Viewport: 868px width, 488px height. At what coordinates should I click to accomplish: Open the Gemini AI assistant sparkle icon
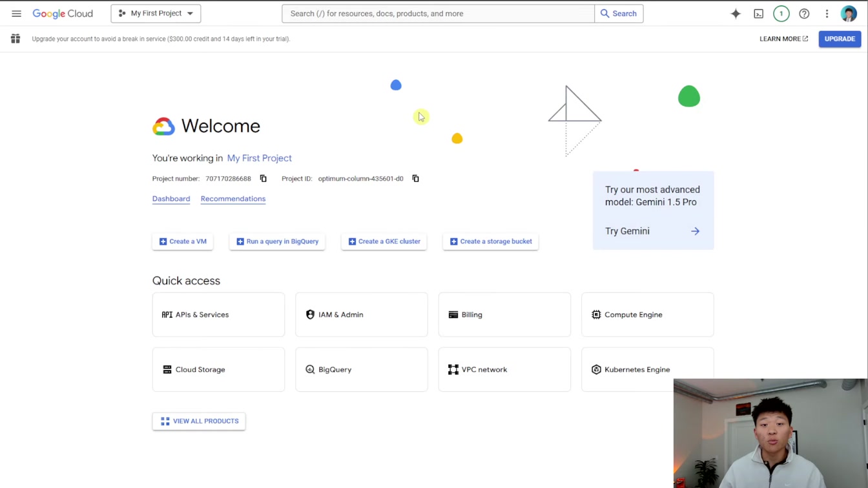tap(736, 14)
